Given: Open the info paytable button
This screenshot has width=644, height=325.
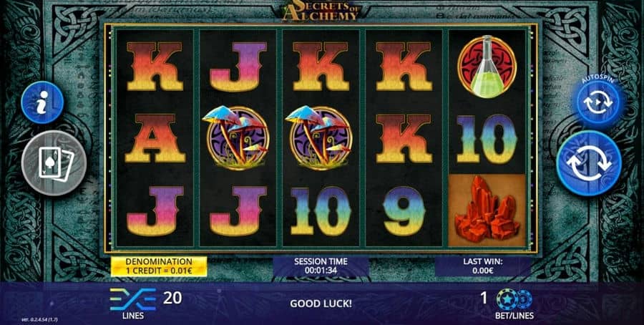Looking at the screenshot, I should click(42, 102).
